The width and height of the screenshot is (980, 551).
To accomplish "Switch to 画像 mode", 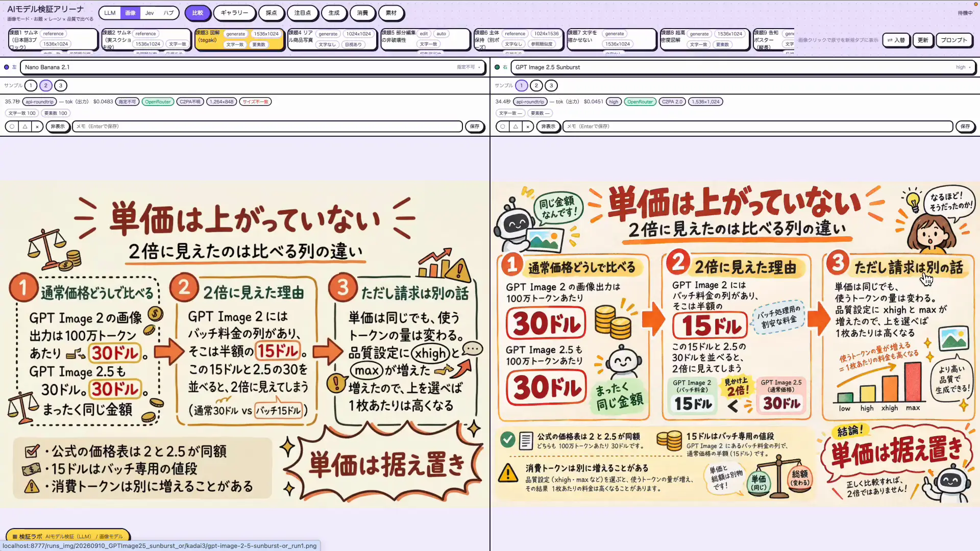I will 131,13.
